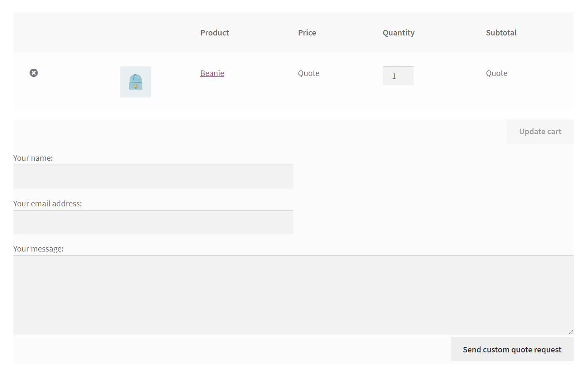Click the circular X remove-item icon
588x376 pixels.
point(34,73)
